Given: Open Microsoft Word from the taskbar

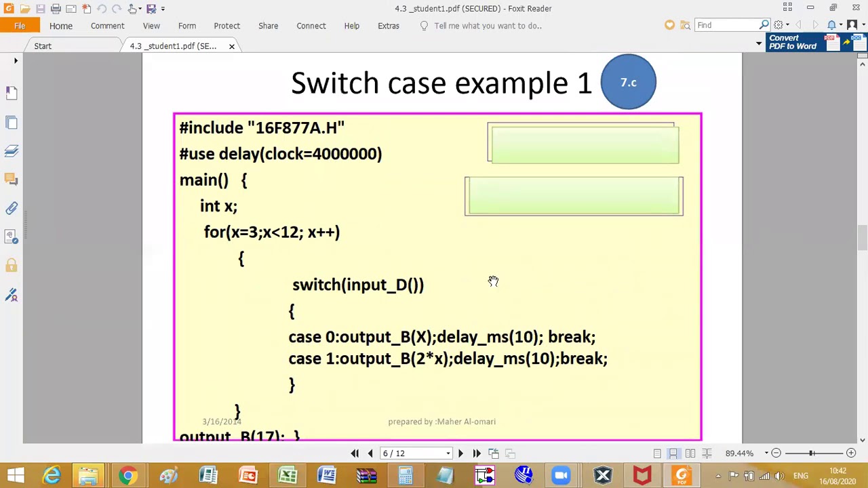Looking at the screenshot, I should (x=327, y=475).
